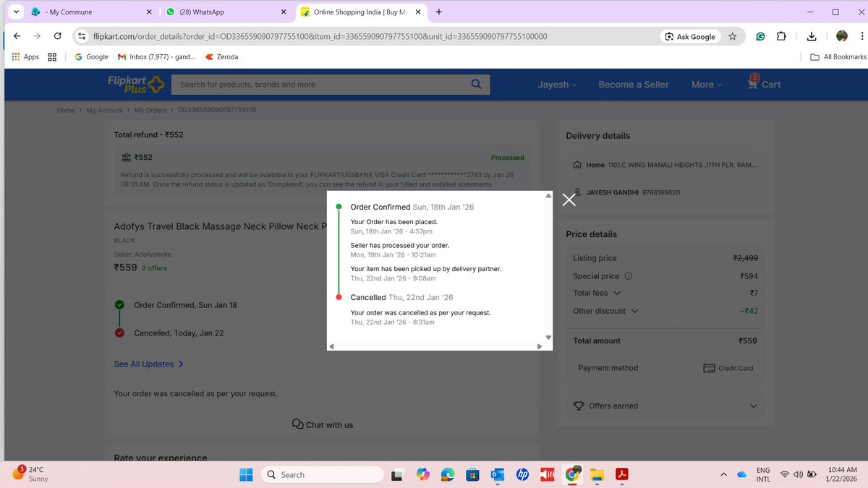The height and width of the screenshot is (488, 868).
Task: Open the Microsoft Store taskbar icon
Action: click(472, 474)
